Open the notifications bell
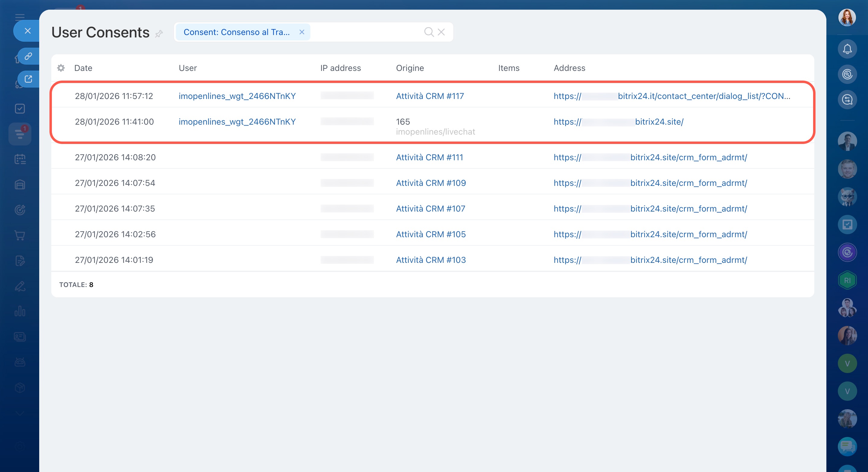Viewport: 868px width, 472px height. 847,49
